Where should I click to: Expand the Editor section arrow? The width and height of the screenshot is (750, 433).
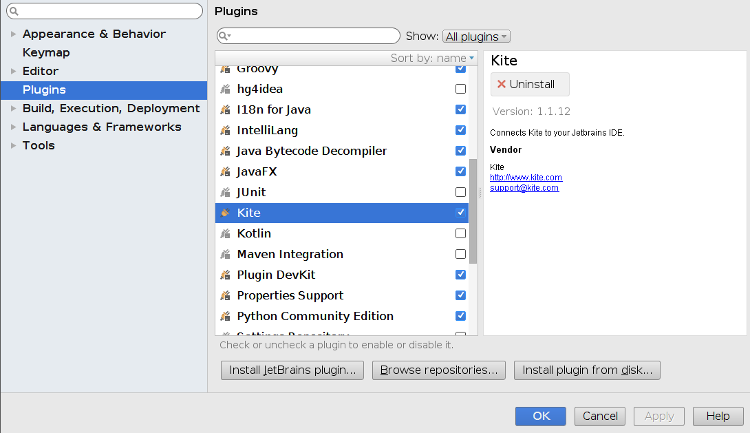[13, 71]
